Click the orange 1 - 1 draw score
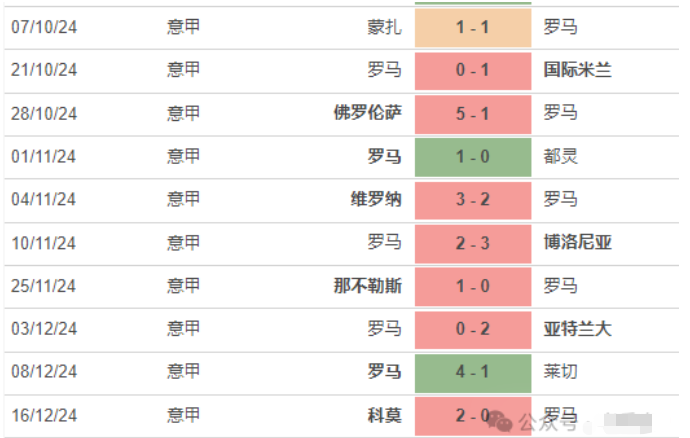 (472, 27)
